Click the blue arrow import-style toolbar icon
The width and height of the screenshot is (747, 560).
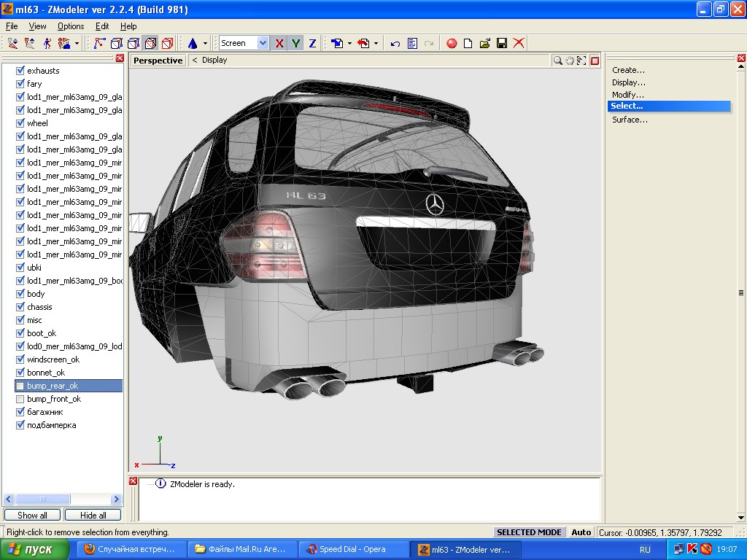[337, 43]
